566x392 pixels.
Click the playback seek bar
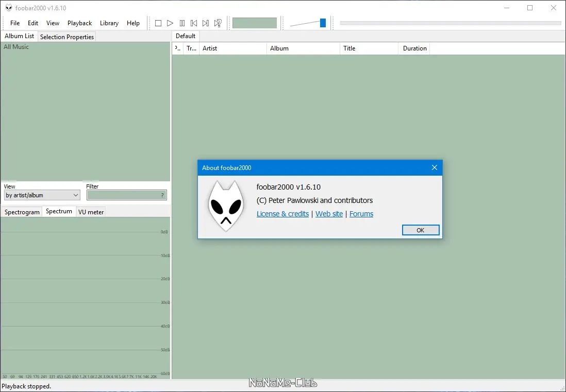pos(451,23)
